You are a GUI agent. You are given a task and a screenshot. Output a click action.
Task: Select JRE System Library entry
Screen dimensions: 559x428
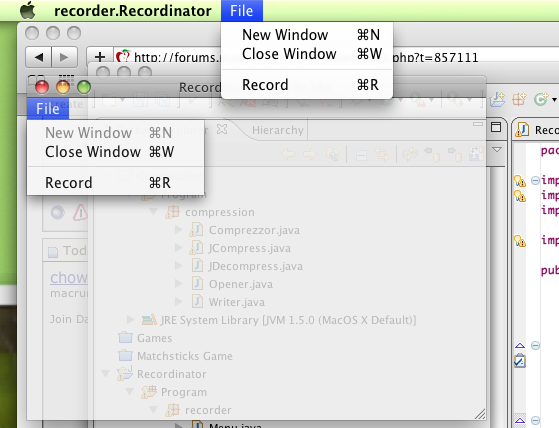tap(279, 320)
